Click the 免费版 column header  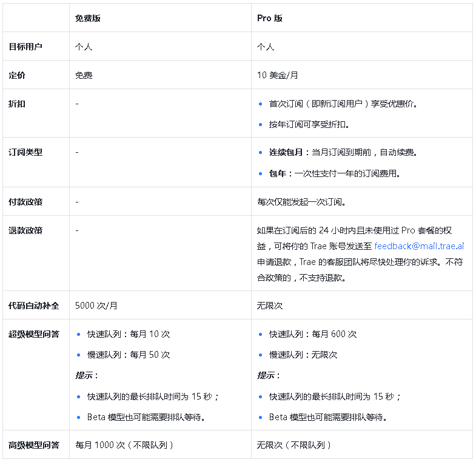click(88, 18)
